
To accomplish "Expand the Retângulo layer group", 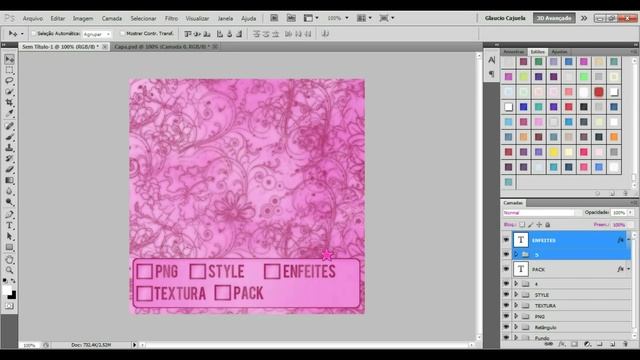I will 516,327.
